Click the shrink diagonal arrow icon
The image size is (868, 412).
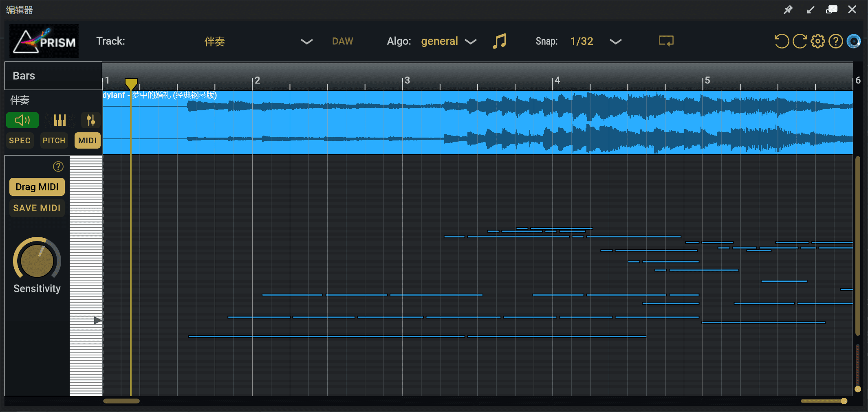point(810,10)
